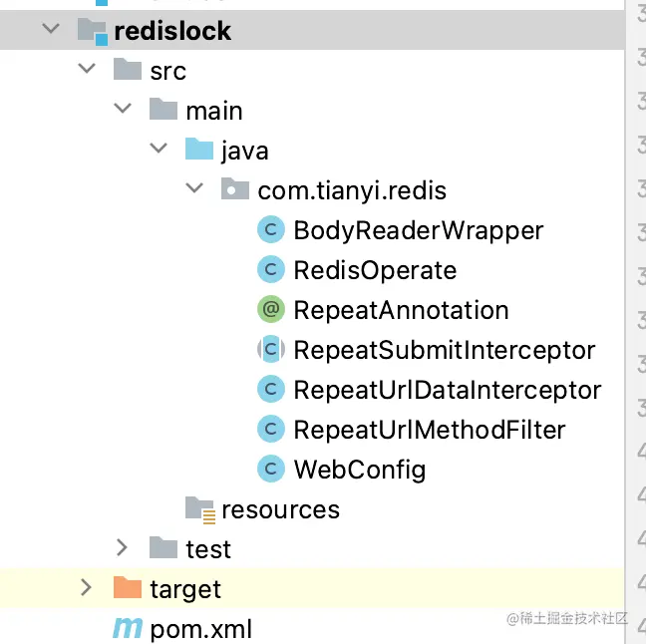Image resolution: width=646 pixels, height=644 pixels.
Task: Select the RepeatUrlMethodFilter file
Action: coord(429,430)
